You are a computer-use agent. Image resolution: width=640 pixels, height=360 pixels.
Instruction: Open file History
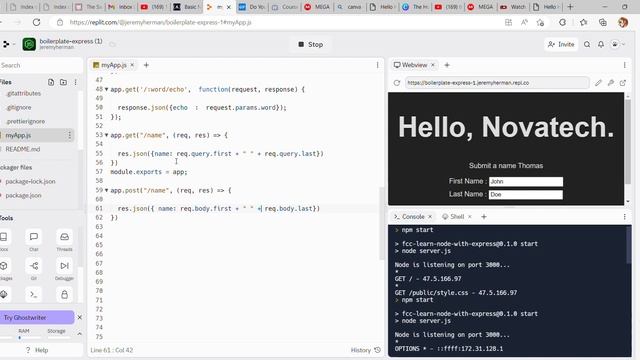366,350
